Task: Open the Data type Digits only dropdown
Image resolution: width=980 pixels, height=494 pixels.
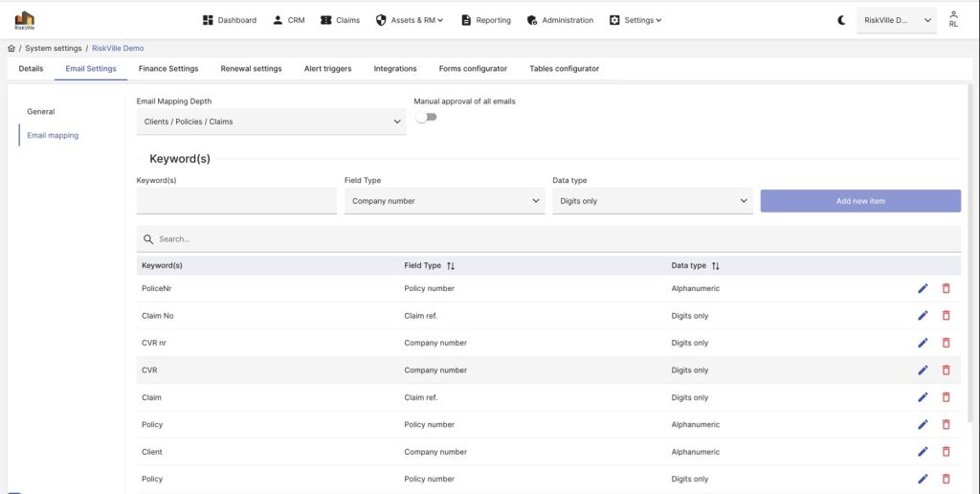Action: tap(652, 201)
